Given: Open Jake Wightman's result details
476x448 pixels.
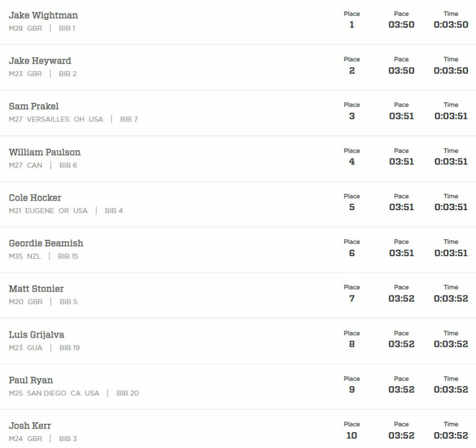Looking at the screenshot, I should click(x=43, y=15).
